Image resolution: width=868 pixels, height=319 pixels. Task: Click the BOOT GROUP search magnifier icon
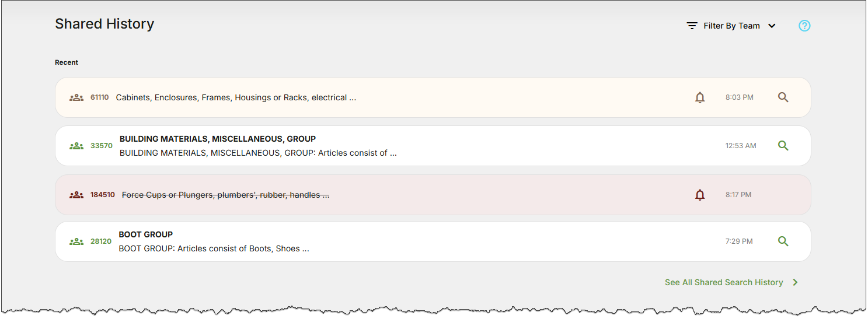(x=783, y=241)
